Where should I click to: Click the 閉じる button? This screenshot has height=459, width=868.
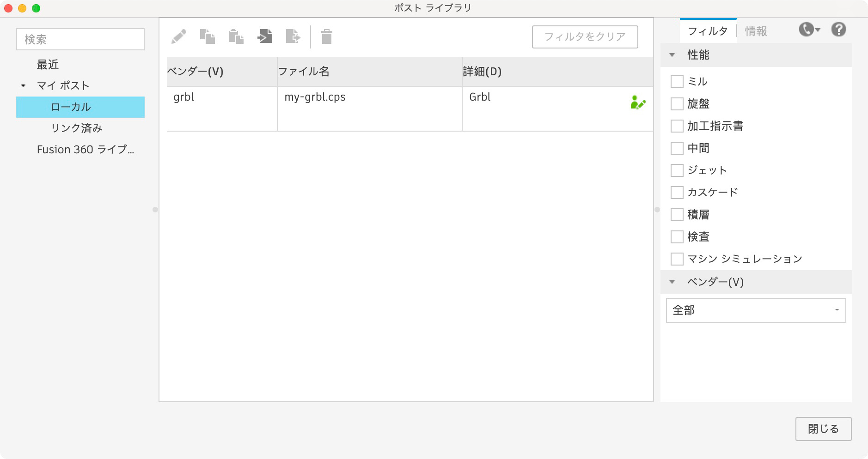click(823, 429)
